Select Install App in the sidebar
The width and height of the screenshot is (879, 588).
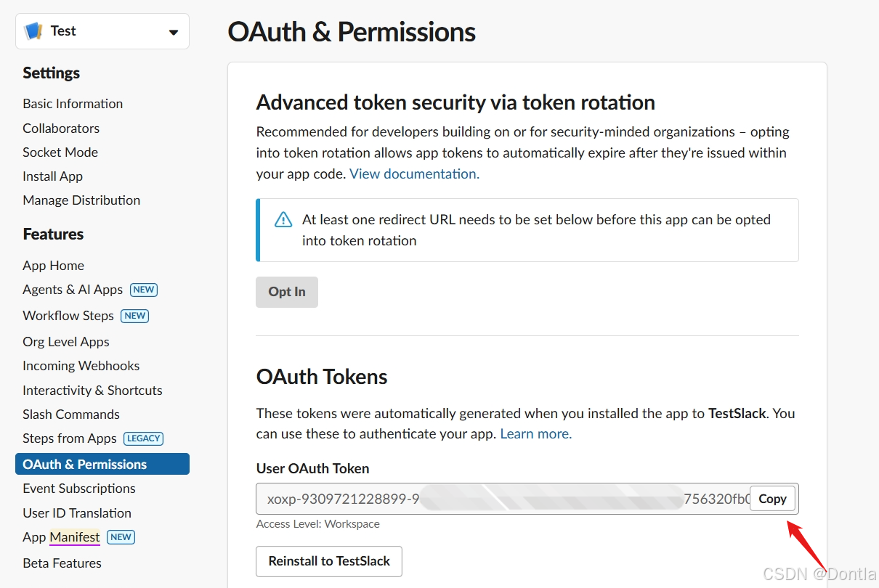point(52,176)
